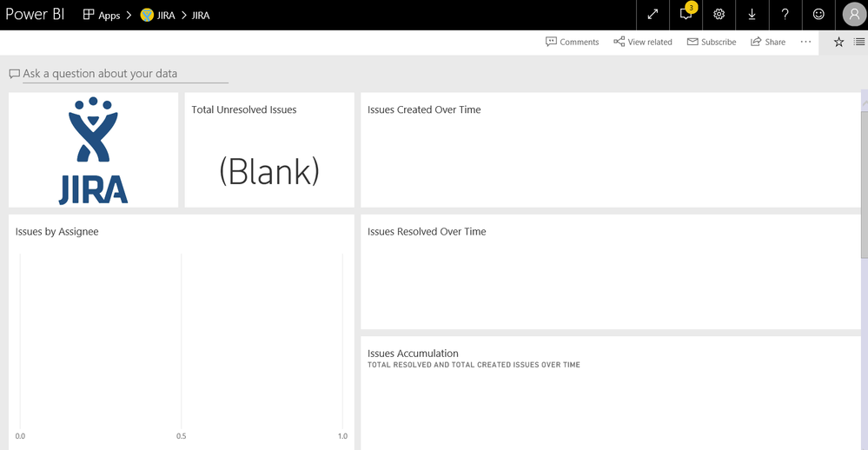Enter full screen mode via arrows icon
Image resolution: width=868 pixels, height=450 pixels.
tap(653, 15)
